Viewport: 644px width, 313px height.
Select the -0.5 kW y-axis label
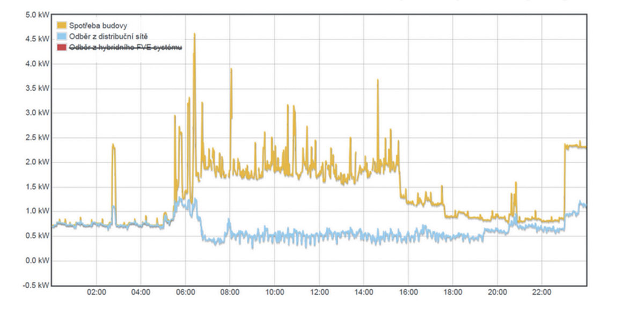[x=36, y=285]
